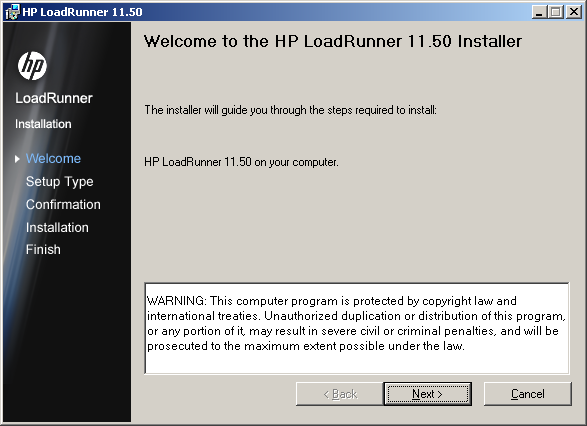The height and width of the screenshot is (426, 587).
Task: Click the installer icon in title bar
Action: coord(12,12)
